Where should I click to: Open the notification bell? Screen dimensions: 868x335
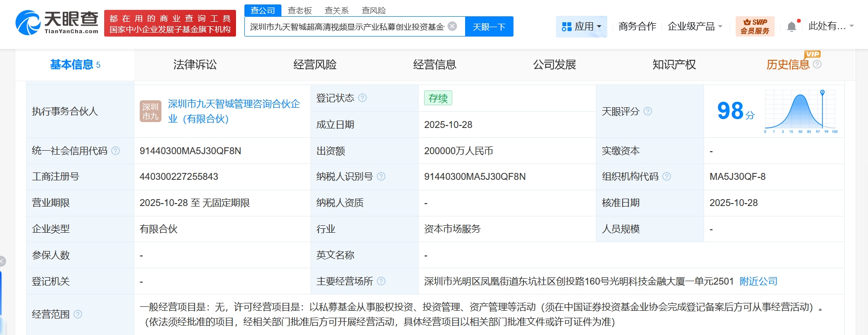(791, 27)
